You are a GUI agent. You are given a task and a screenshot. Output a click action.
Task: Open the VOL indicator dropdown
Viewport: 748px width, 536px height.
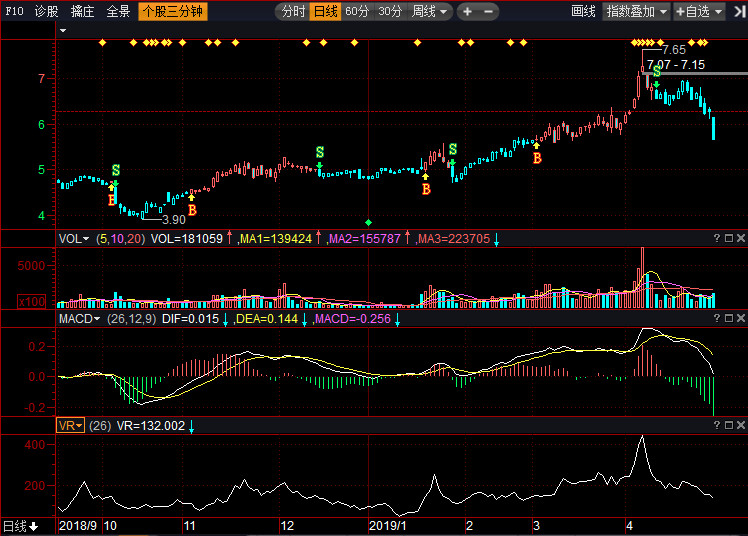point(73,238)
